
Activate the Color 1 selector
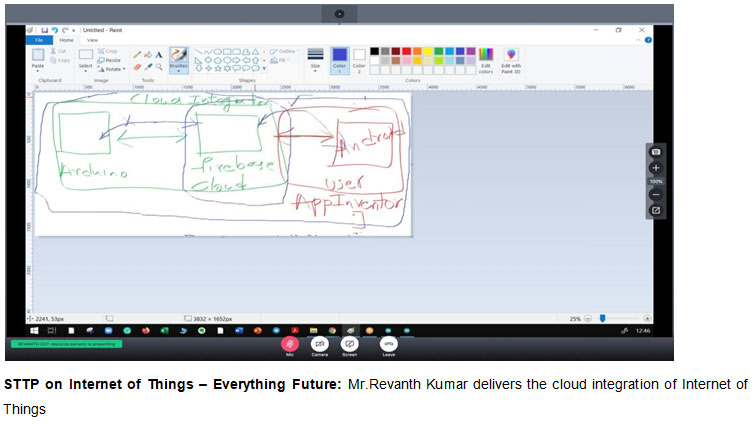(x=339, y=57)
